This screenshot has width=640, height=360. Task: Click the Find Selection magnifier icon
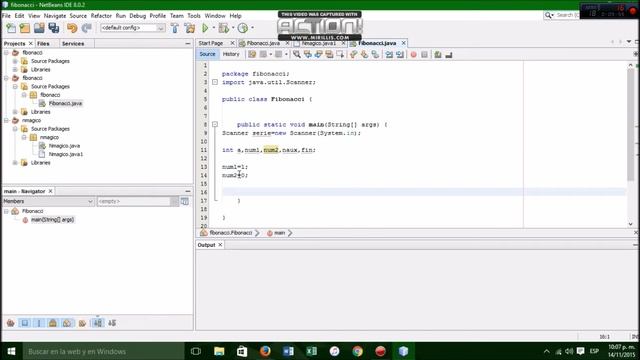click(297, 54)
